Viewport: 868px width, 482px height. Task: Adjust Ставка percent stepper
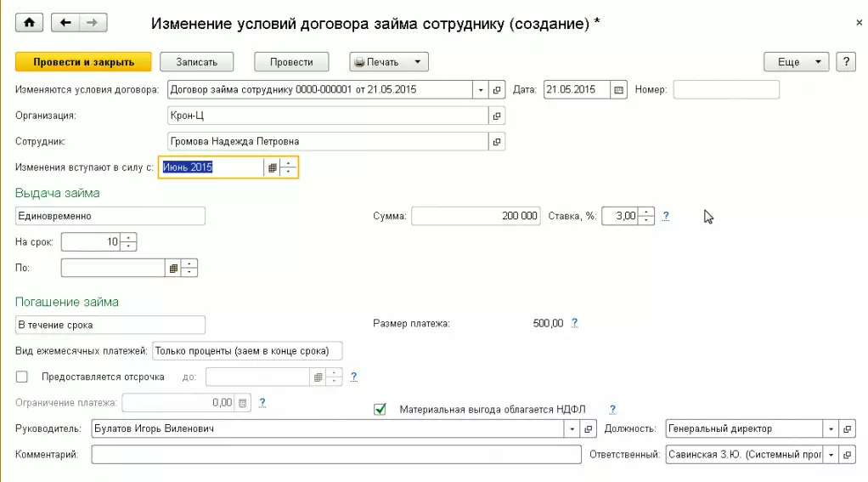point(646,216)
